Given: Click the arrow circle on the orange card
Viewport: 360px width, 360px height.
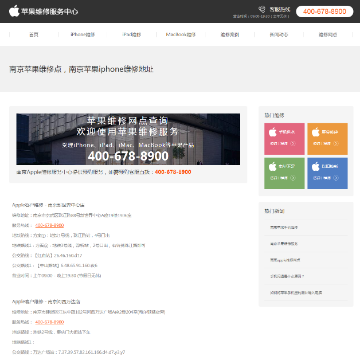Looking at the screenshot, I should pyautogui.click(x=336, y=143).
